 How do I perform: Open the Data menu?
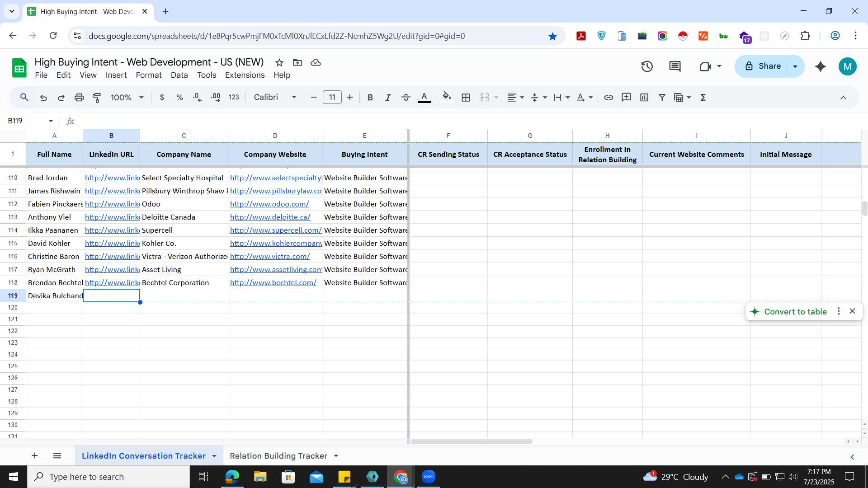(x=179, y=75)
